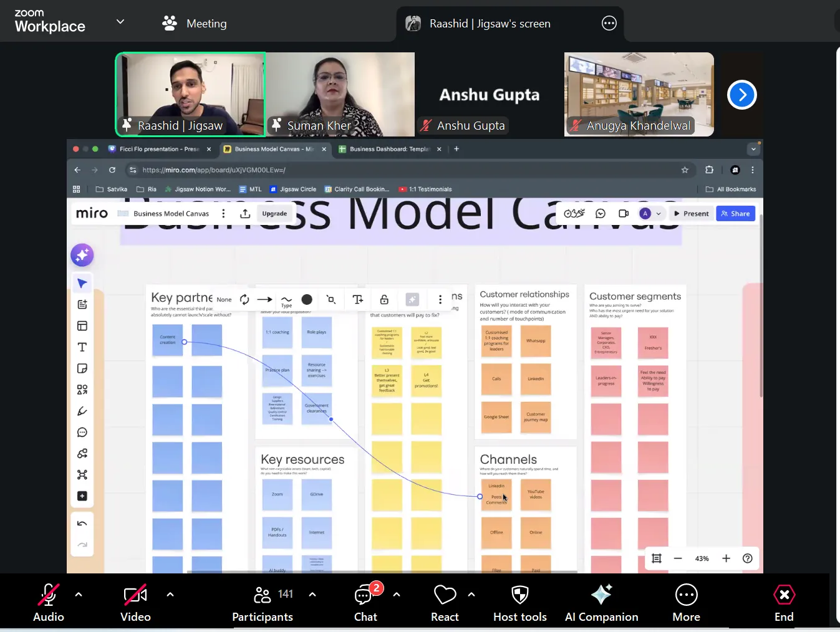The image size is (840, 632).
Task: End the meeting
Action: [784, 603]
